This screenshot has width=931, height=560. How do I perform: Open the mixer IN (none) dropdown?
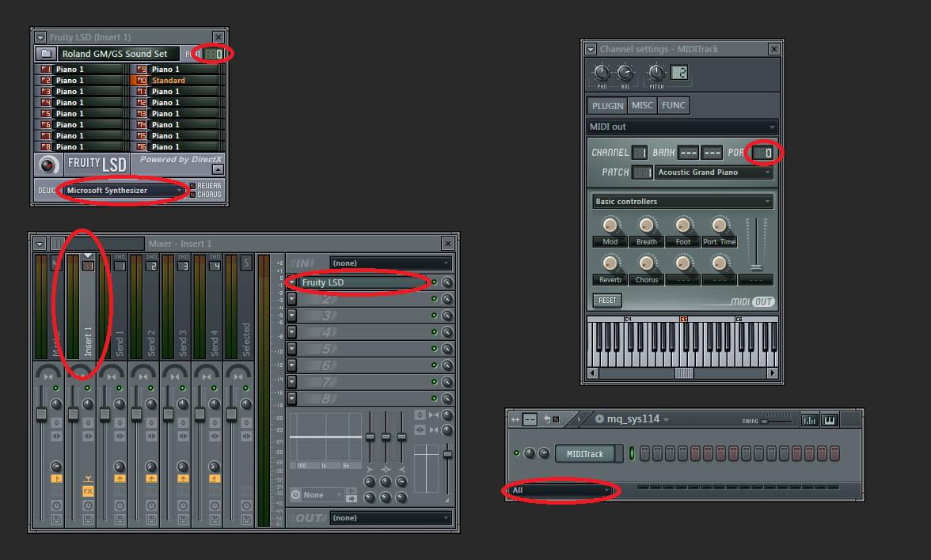point(391,263)
